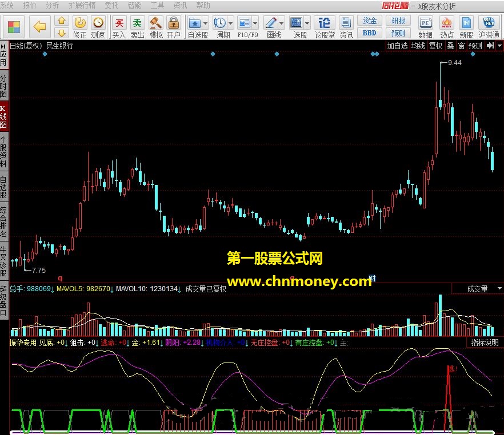The image size is (504, 435).
Task: Switch to the 牛叉诊股 sidebar tab
Action: pyautogui.click(x=3, y=261)
